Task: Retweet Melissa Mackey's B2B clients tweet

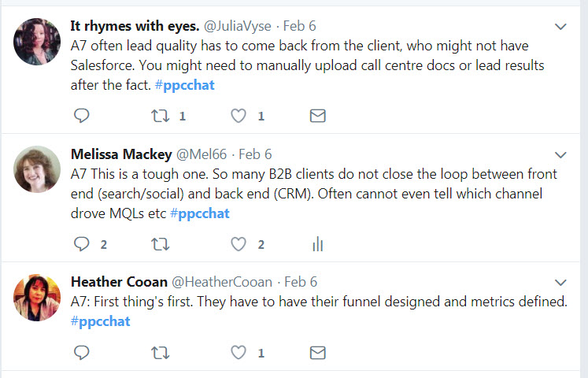Action: click(x=160, y=244)
